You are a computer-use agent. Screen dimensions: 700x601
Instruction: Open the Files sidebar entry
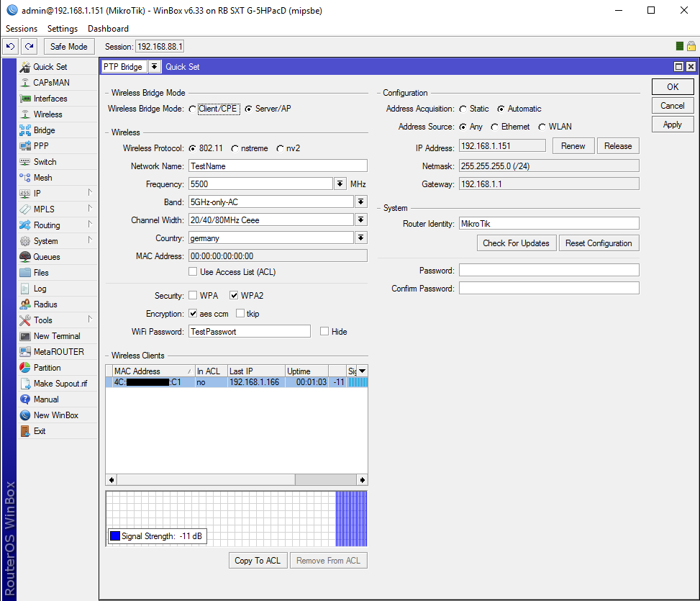pyautogui.click(x=40, y=273)
